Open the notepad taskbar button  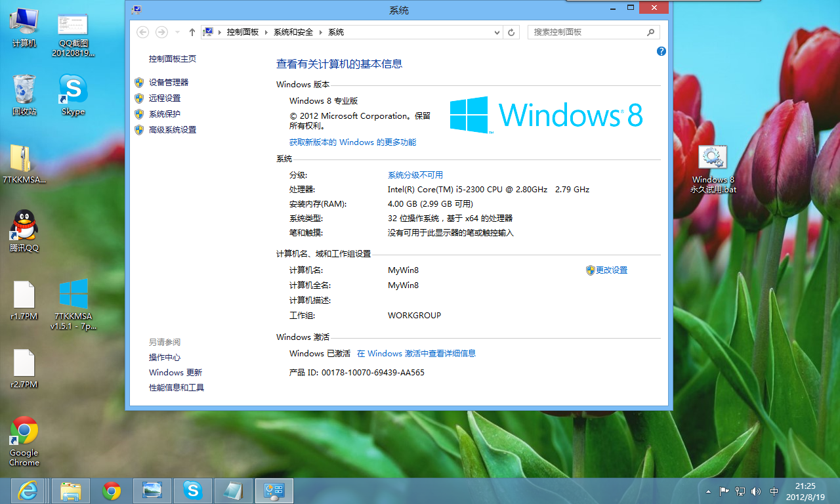[x=233, y=490]
